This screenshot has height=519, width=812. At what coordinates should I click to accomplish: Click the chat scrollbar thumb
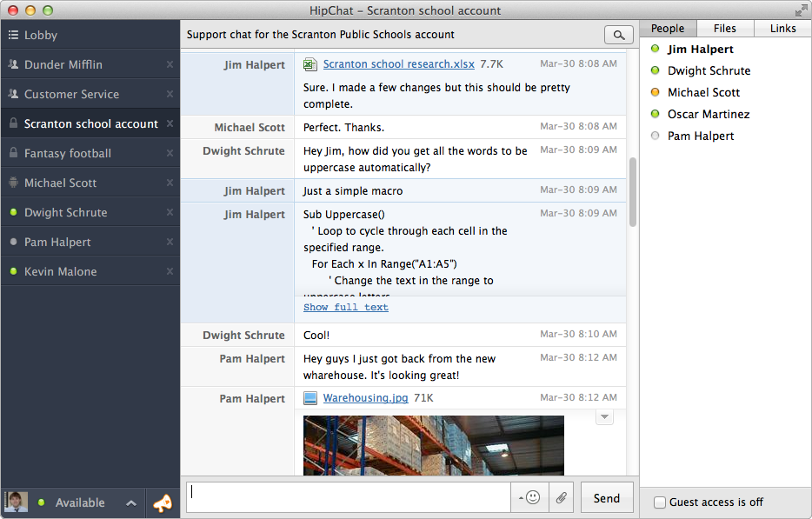pos(632,192)
